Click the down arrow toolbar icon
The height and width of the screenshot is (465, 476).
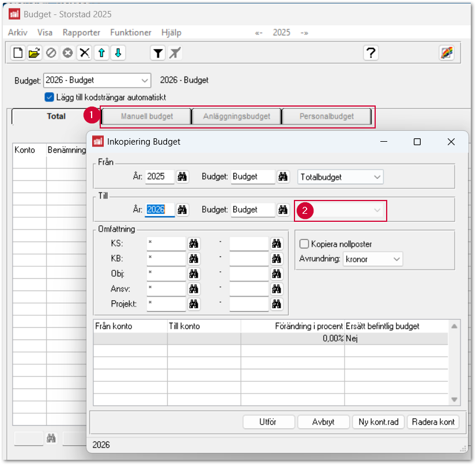pos(118,53)
